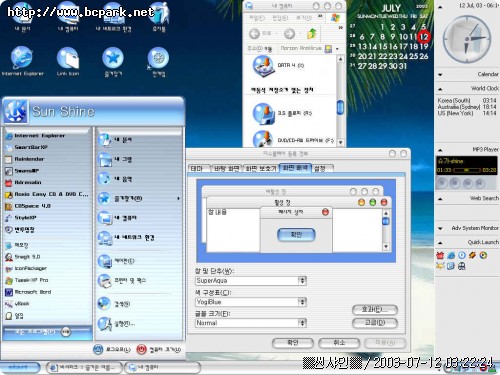Click the 효과 (Effects) button

pyautogui.click(x=375, y=310)
